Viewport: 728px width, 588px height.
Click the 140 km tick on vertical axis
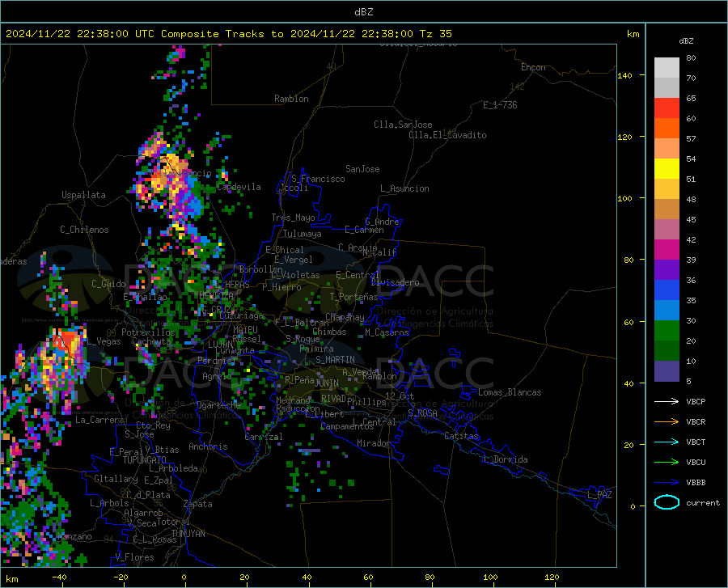click(624, 75)
